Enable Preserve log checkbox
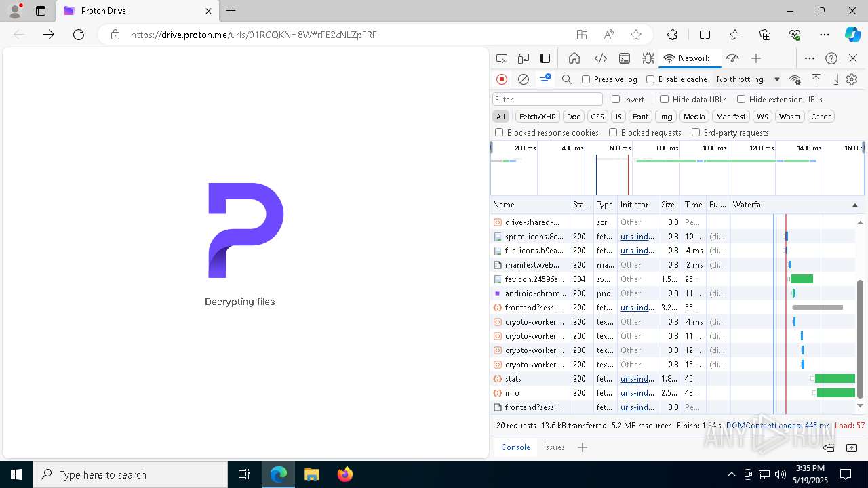Viewport: 868px width, 488px height. (x=586, y=79)
